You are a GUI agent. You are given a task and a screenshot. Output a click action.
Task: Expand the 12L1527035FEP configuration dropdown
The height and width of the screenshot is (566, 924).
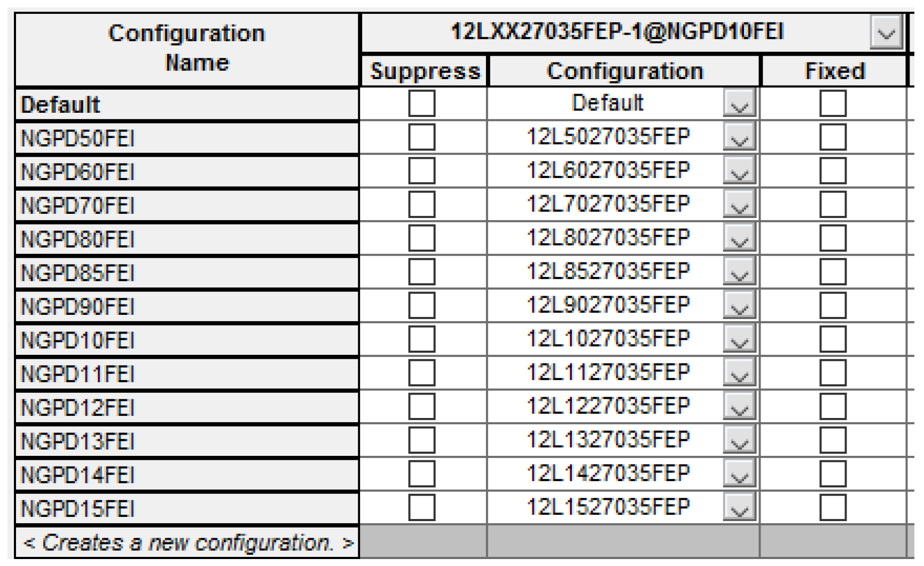[739, 508]
